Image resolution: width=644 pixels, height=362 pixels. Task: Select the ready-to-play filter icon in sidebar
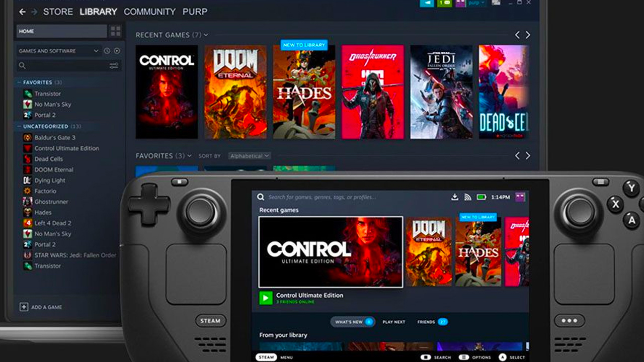116,51
